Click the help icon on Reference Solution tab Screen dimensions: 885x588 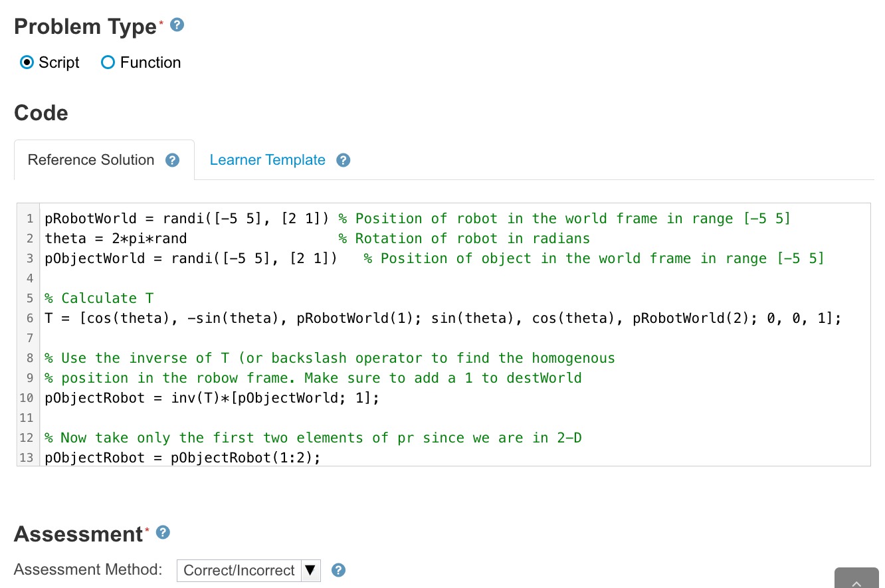pyautogui.click(x=173, y=160)
